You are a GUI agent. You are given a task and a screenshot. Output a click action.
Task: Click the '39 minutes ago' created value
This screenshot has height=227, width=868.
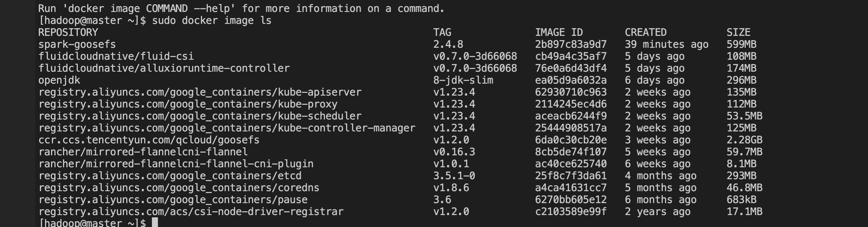point(667,44)
